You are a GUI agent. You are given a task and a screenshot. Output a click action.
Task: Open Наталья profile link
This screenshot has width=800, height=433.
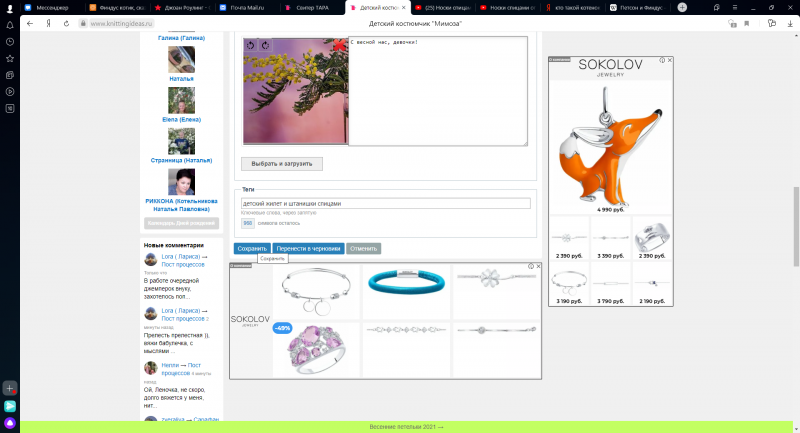click(181, 79)
